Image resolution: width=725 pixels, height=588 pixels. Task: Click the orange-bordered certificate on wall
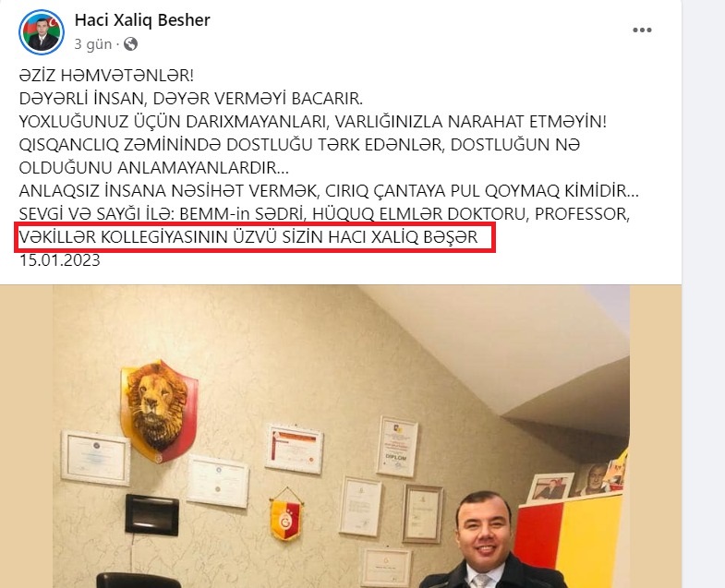tap(294, 449)
